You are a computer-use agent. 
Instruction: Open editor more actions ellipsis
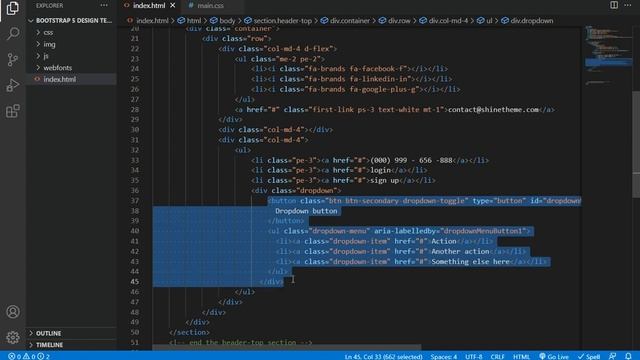628,5
